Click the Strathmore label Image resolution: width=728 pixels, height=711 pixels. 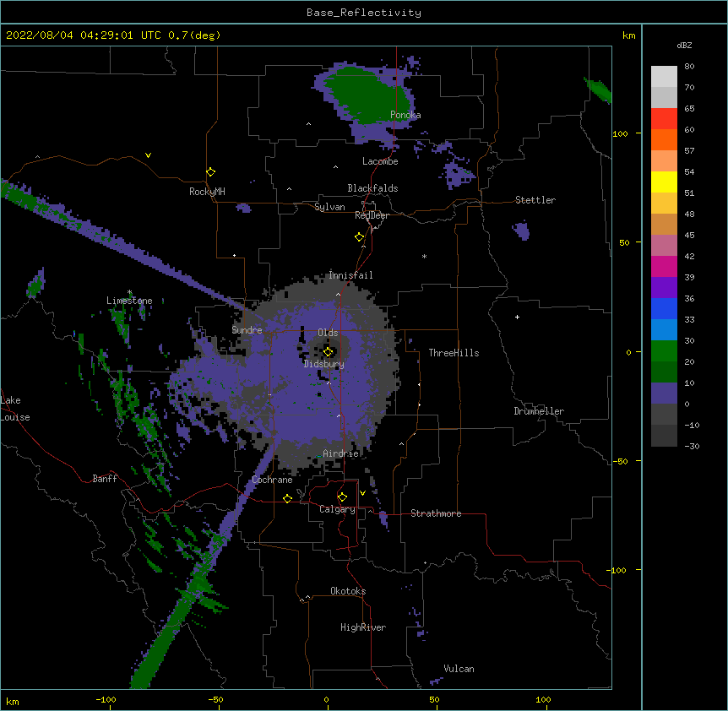click(x=436, y=513)
